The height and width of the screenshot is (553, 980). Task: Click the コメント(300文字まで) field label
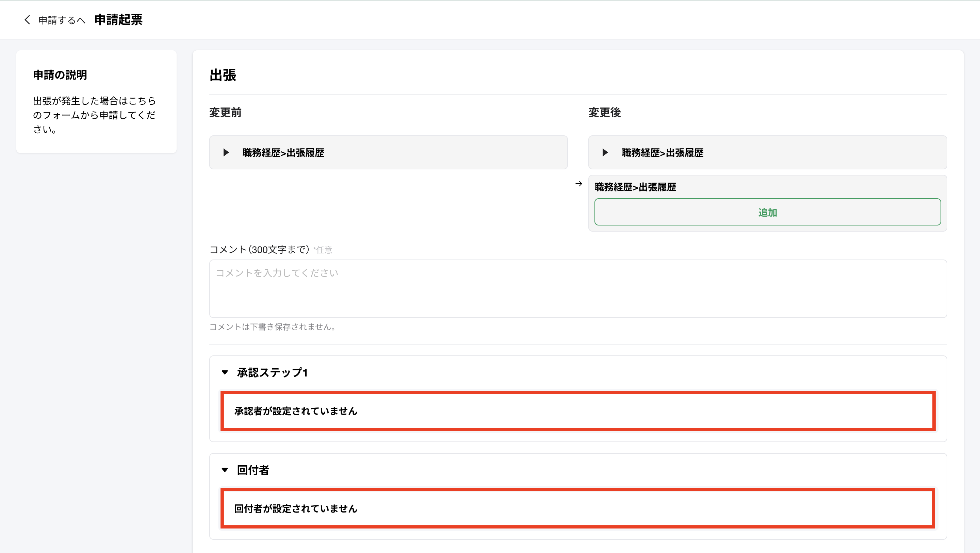pos(259,250)
